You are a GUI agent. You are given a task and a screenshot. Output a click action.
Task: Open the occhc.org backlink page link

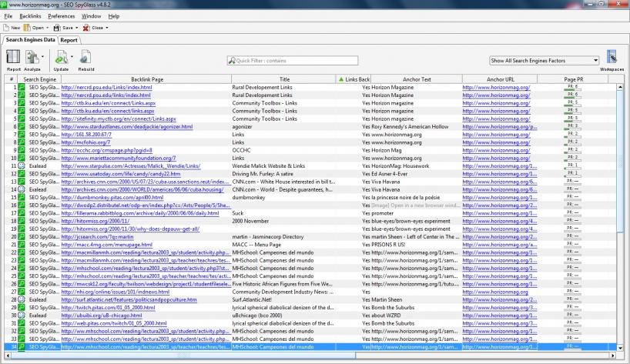click(107, 150)
